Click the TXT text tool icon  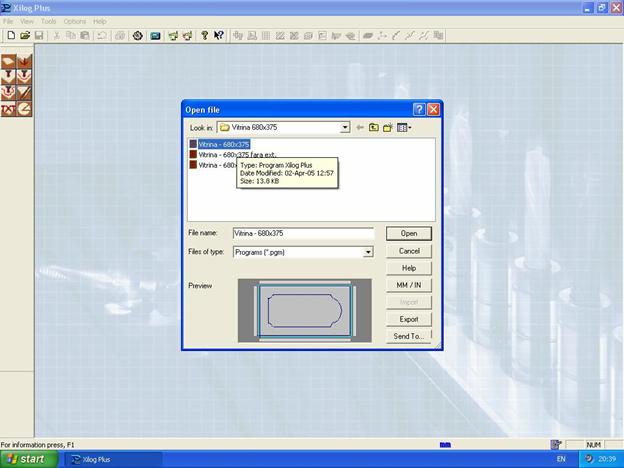pyautogui.click(x=8, y=109)
